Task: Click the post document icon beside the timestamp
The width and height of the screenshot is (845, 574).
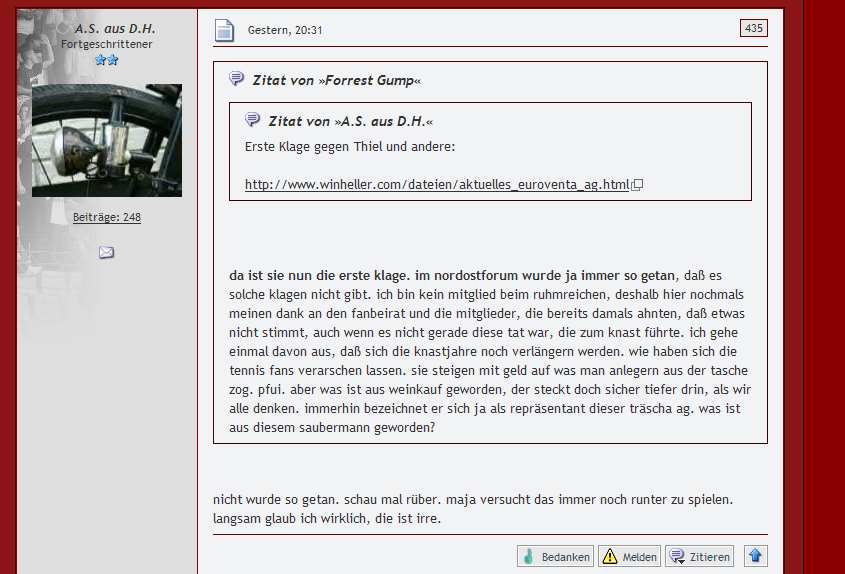Action: 225,30
